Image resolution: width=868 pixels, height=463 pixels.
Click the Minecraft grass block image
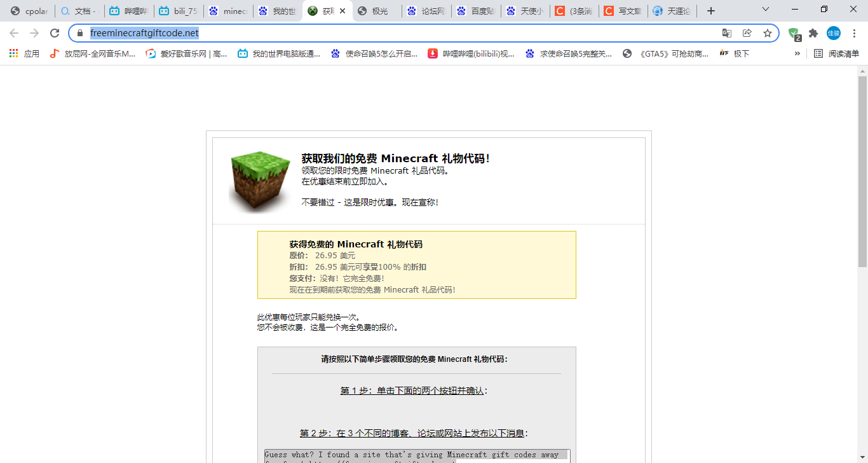(x=259, y=181)
